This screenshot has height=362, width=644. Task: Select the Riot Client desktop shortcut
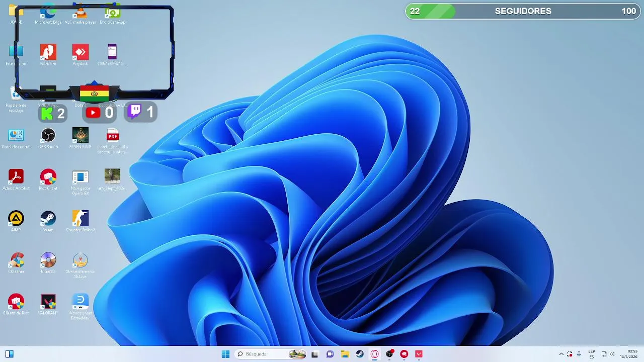click(48, 180)
